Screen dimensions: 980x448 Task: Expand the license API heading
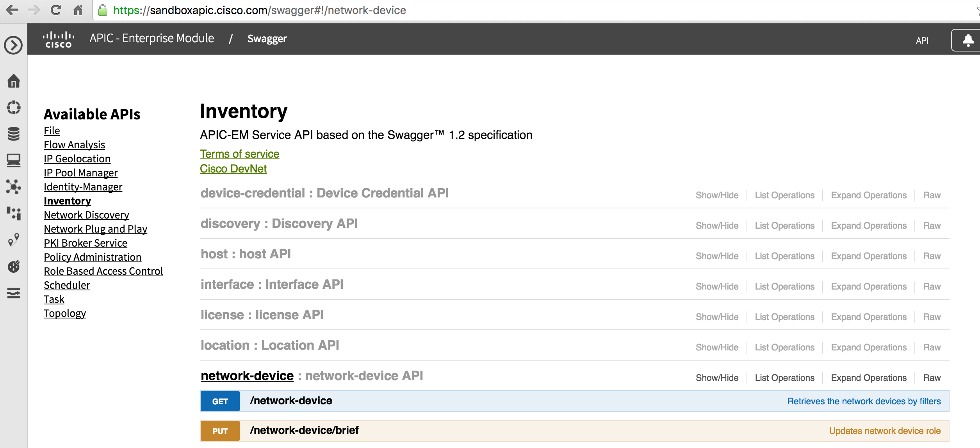pyautogui.click(x=262, y=315)
